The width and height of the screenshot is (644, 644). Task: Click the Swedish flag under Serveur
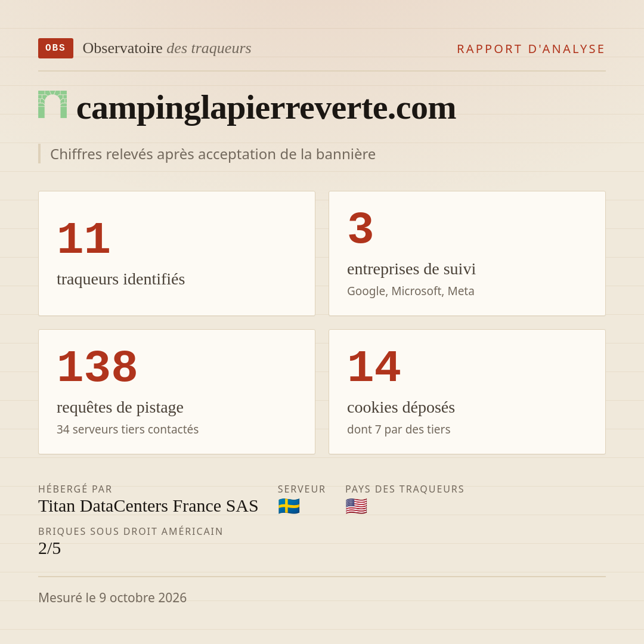click(x=289, y=506)
